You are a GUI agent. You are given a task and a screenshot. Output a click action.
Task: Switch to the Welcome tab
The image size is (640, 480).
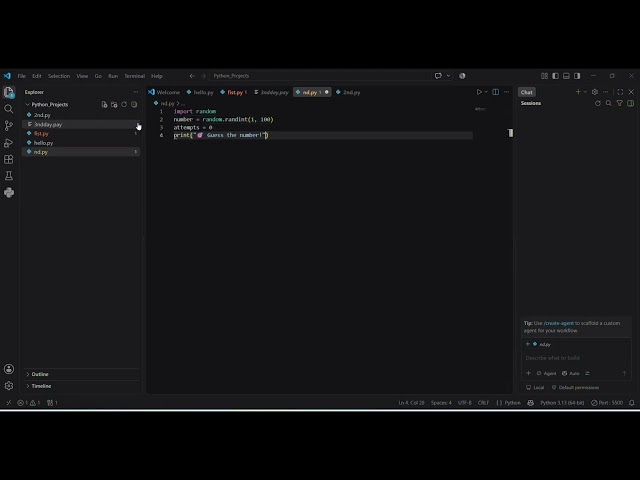click(x=164, y=92)
